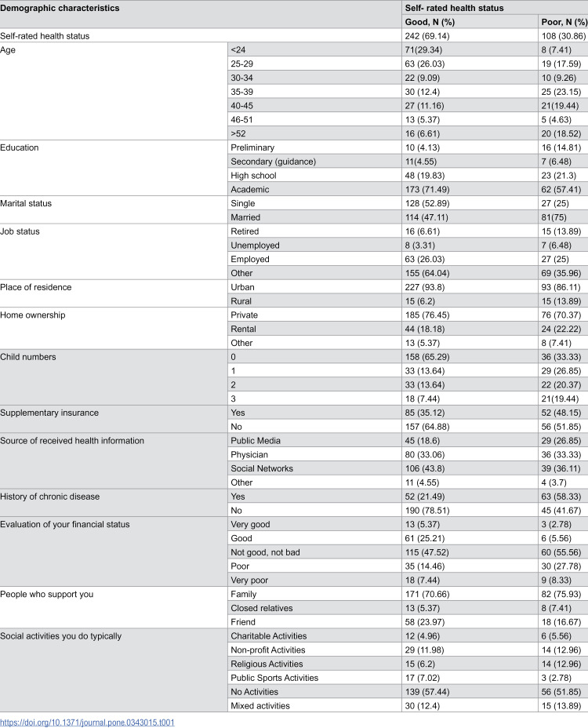This screenshot has height=728, width=588.
Task: Click the Age row label
Action: [x=8, y=49]
